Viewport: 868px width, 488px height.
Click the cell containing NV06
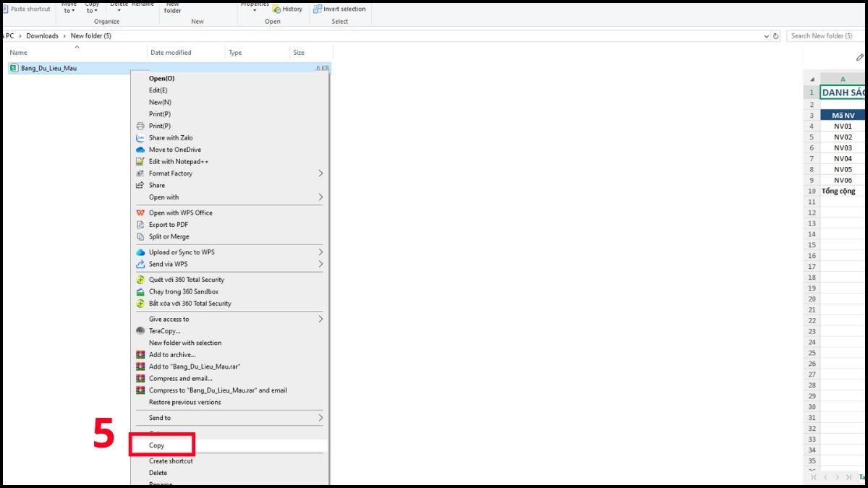843,180
